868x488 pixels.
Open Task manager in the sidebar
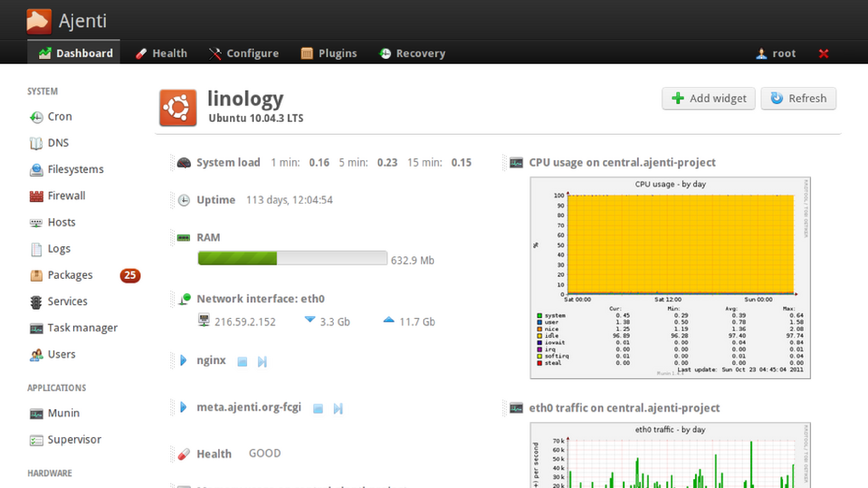pyautogui.click(x=73, y=328)
